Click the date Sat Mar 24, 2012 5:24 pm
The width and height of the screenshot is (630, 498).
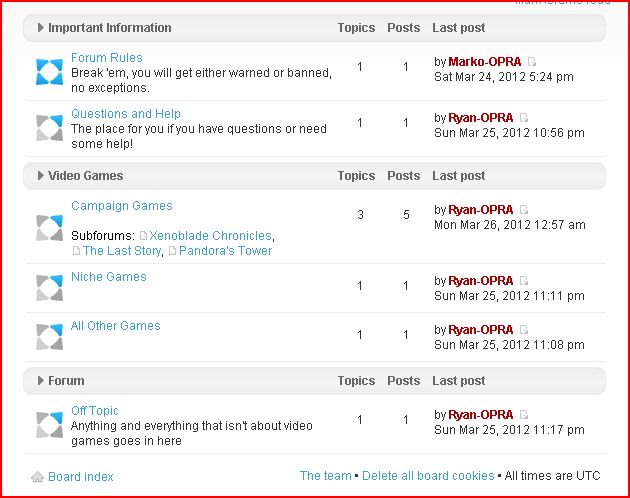[504, 77]
